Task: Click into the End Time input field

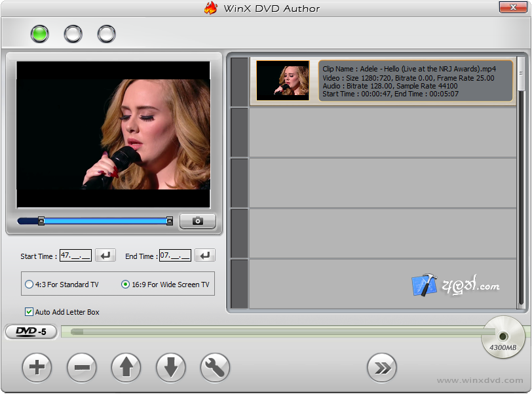Action: [175, 255]
